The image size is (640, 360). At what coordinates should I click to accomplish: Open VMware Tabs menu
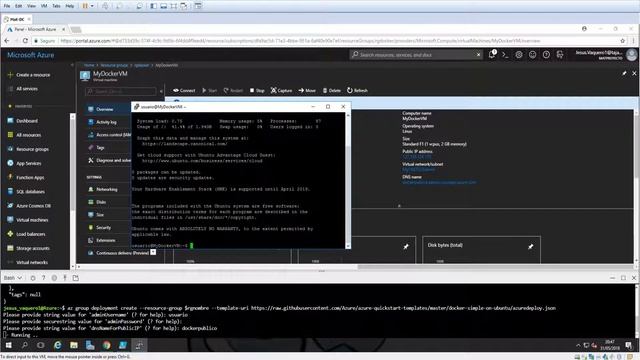click(57, 6)
